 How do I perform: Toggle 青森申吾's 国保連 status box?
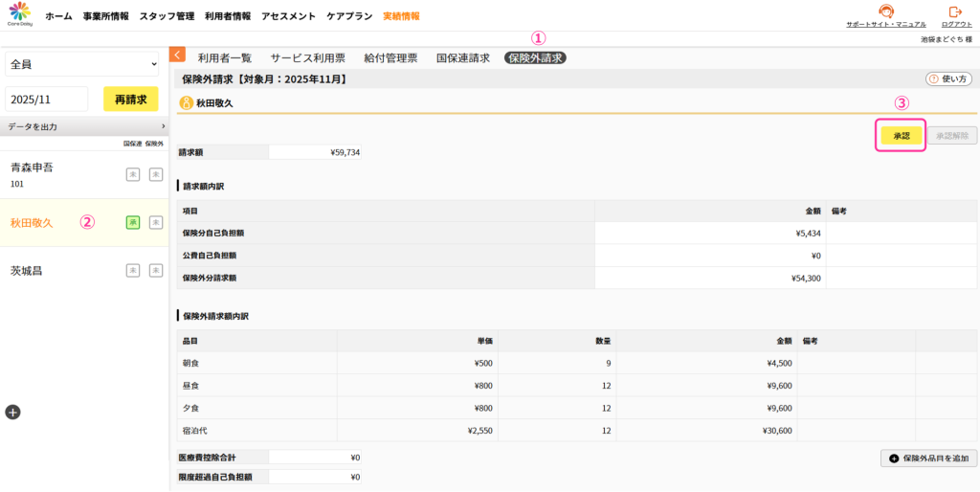pos(134,174)
